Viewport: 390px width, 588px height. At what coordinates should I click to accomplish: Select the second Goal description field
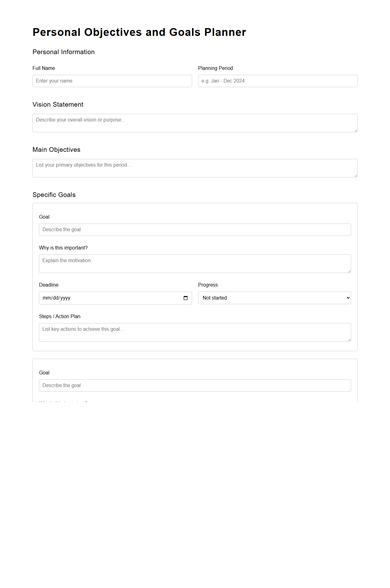coord(195,385)
